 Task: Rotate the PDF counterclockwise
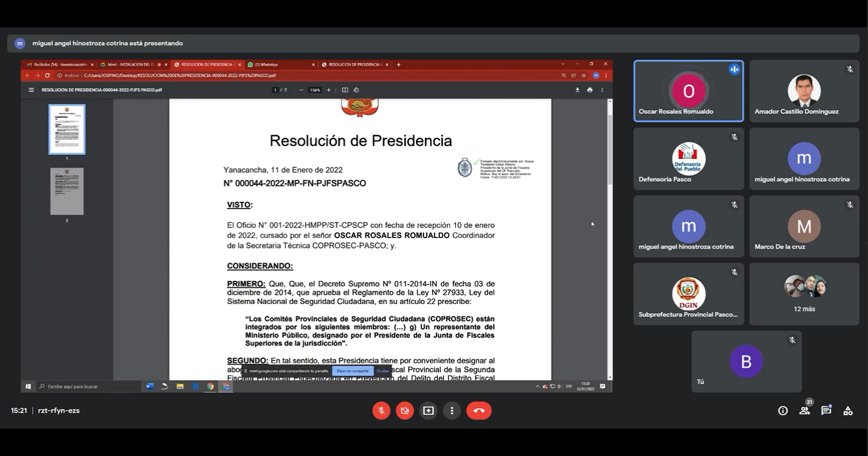356,90
